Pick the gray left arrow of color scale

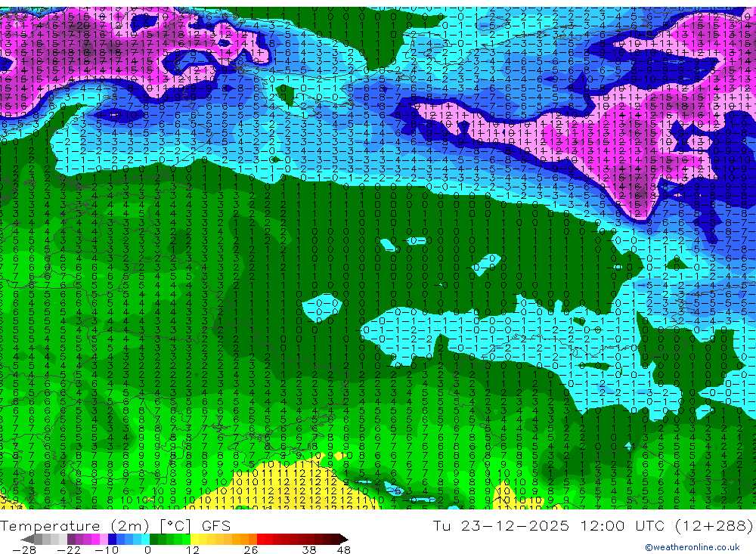tap(27, 540)
